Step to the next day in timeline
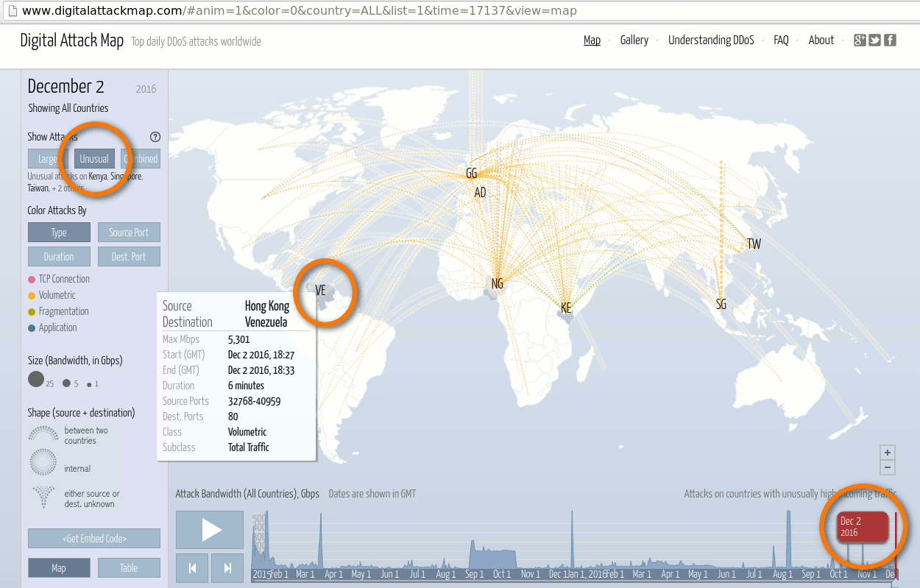Image resolution: width=920 pixels, height=588 pixels. click(227, 567)
